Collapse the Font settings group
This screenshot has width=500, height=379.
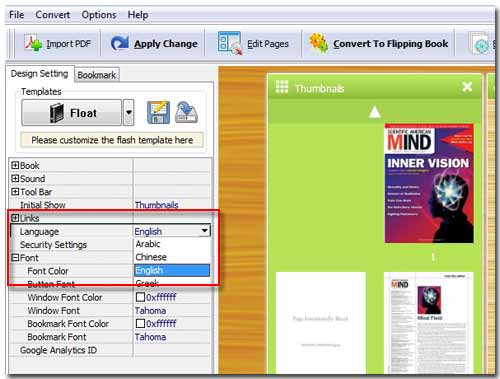15,258
